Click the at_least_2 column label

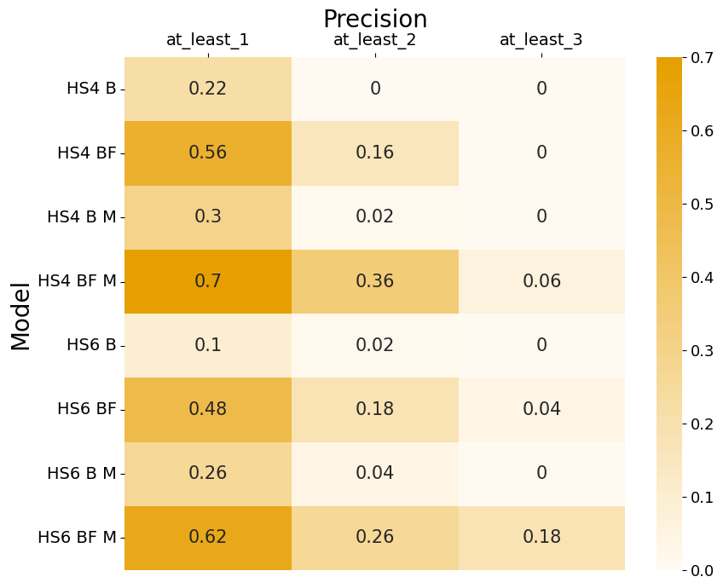(x=374, y=40)
